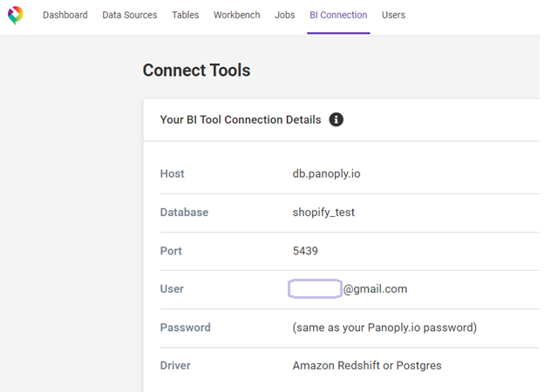Click the @gmail.com user value
This screenshot has width=544, height=392.
375,288
